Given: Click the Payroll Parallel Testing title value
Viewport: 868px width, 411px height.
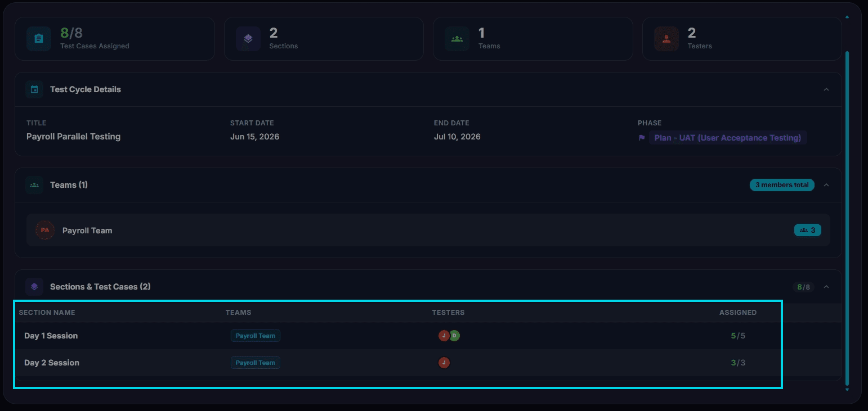Looking at the screenshot, I should coord(74,137).
